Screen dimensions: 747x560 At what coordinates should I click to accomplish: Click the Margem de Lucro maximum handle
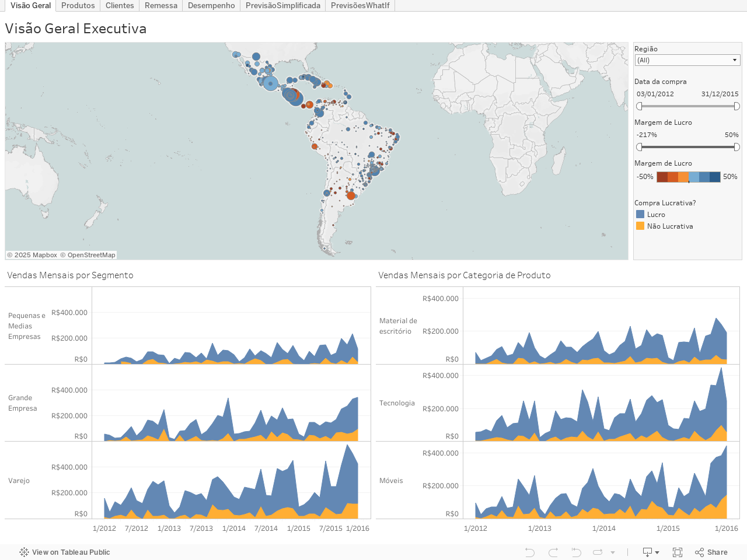click(x=736, y=147)
